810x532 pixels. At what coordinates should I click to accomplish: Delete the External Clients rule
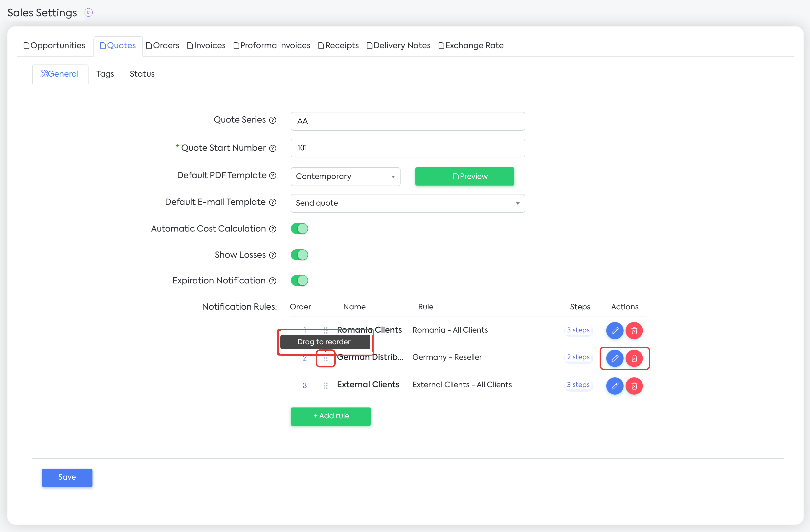click(634, 386)
